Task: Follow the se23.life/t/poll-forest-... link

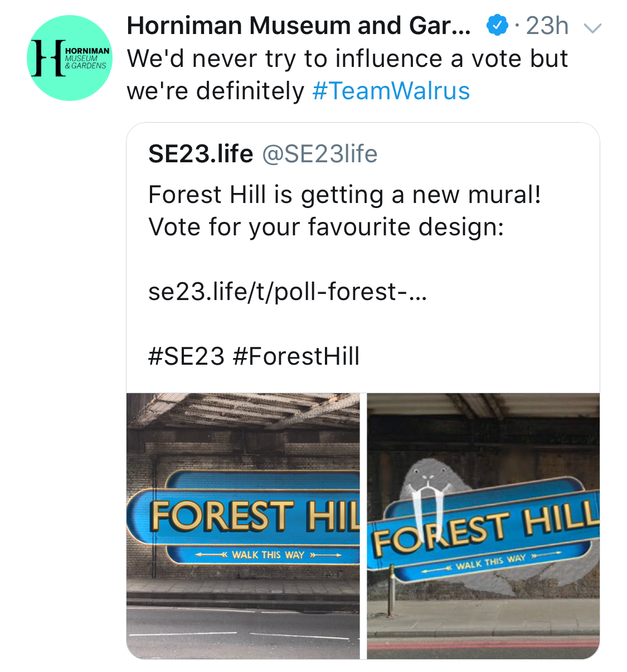Action: (288, 292)
